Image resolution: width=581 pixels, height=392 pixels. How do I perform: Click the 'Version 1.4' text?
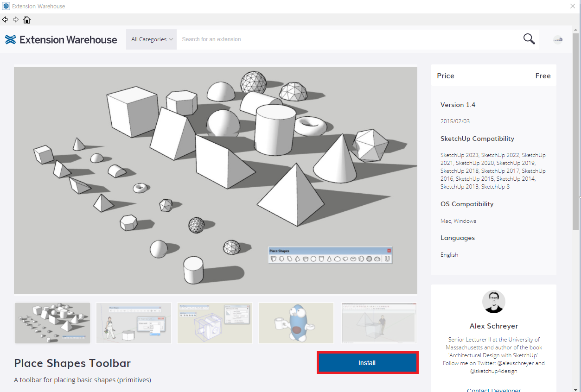point(458,105)
